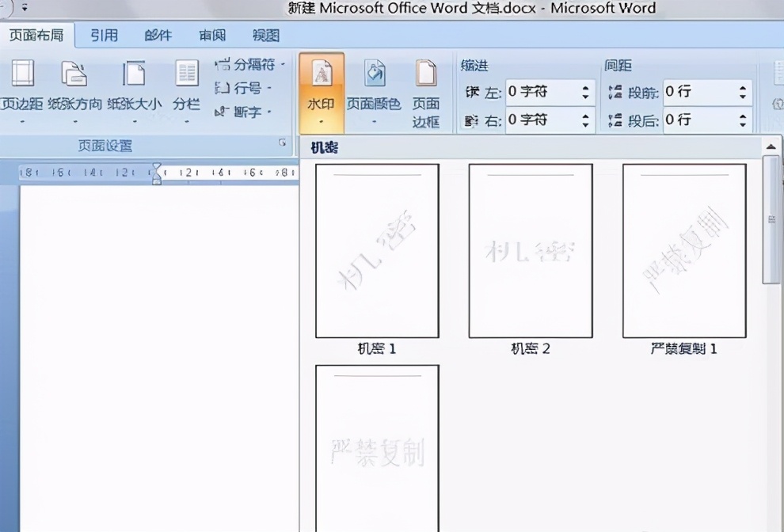This screenshot has width=784, height=532.
Task: Select the 机密 1 diagonal watermark thumbnail
Action: [378, 251]
